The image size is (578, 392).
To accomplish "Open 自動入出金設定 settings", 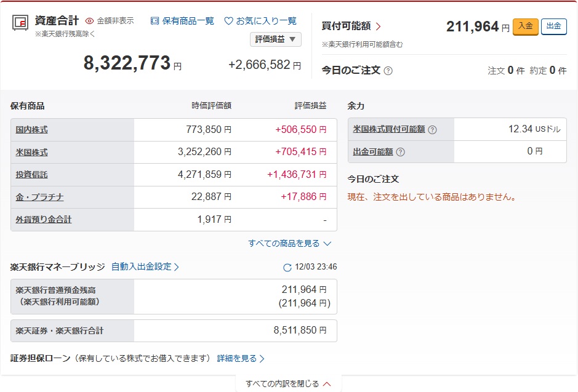I will pos(145,267).
